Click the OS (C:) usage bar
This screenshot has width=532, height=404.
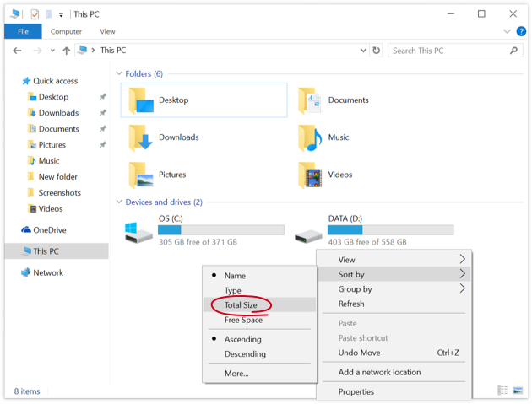click(x=221, y=230)
